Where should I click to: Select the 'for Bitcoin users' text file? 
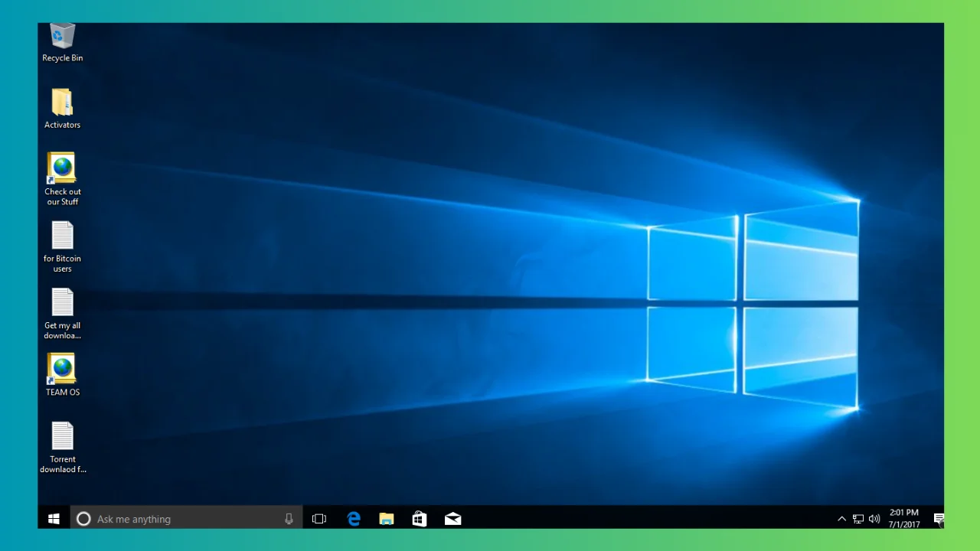62,246
